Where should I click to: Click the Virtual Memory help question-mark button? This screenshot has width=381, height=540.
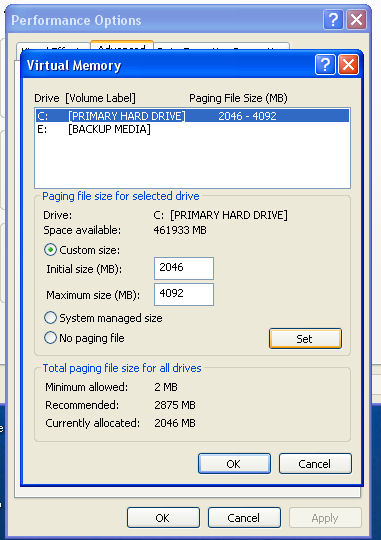tap(325, 64)
